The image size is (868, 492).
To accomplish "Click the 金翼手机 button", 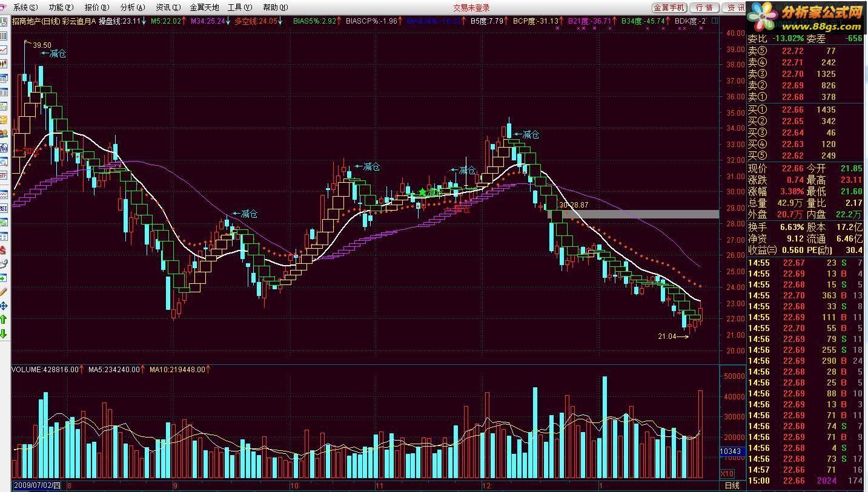I will 669,7.
